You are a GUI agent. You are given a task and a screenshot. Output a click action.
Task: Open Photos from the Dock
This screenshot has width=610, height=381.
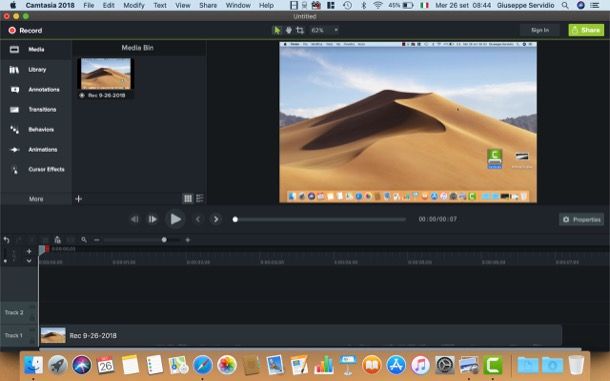[227, 365]
